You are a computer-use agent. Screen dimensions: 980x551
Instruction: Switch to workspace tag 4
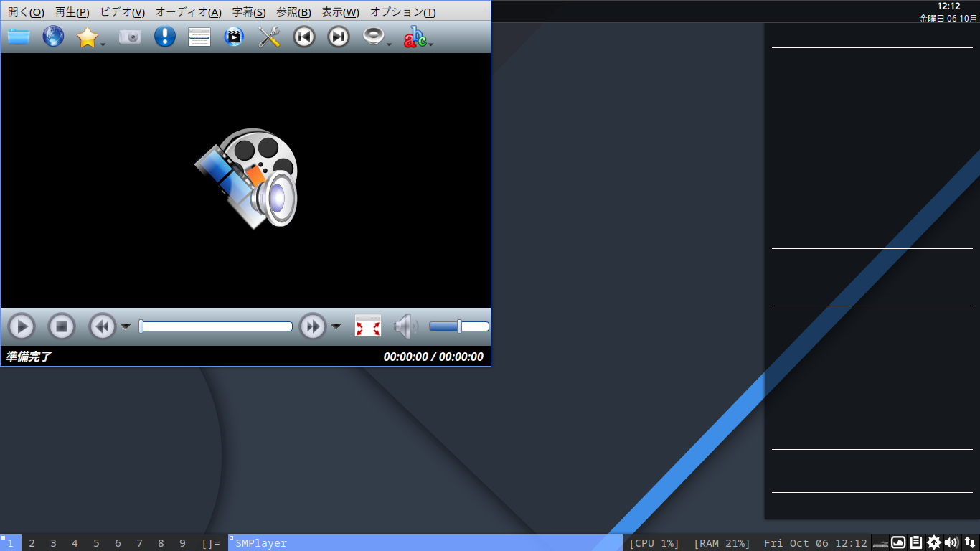[75, 543]
